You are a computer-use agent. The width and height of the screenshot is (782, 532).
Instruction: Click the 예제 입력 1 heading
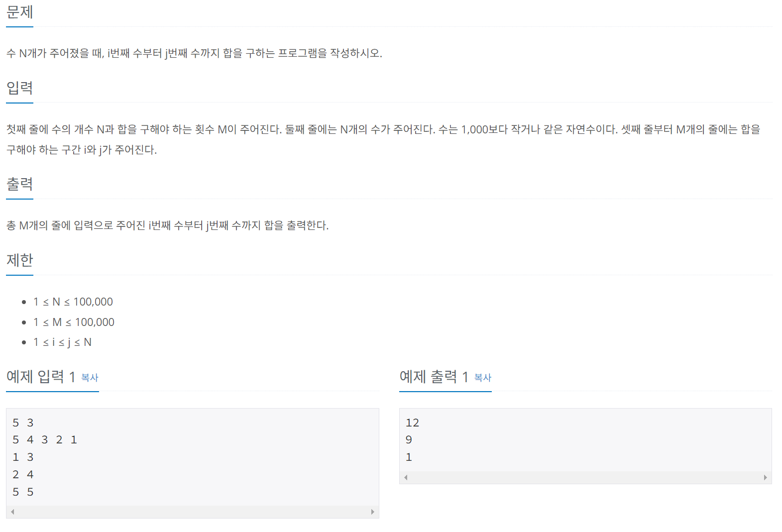41,377
